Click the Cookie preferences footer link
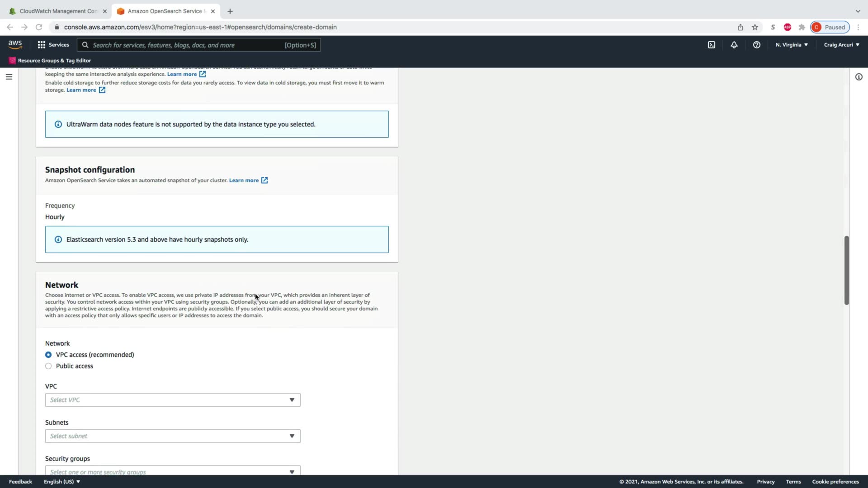 835,482
